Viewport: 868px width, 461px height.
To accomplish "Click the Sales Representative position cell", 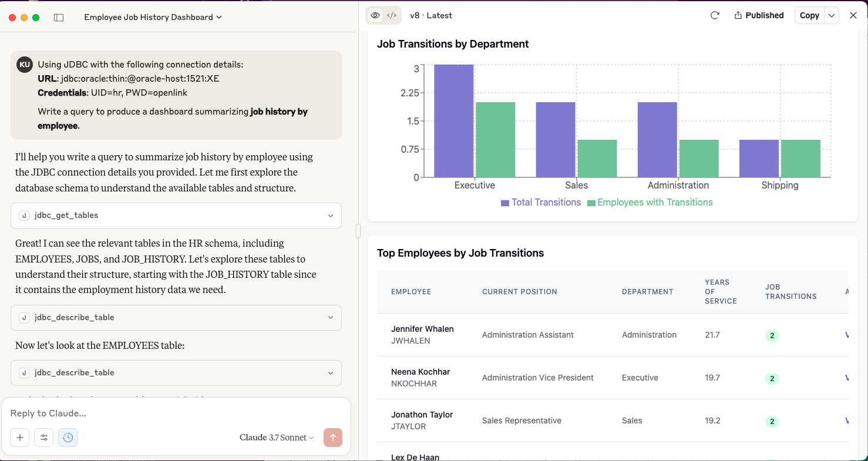I will (522, 420).
